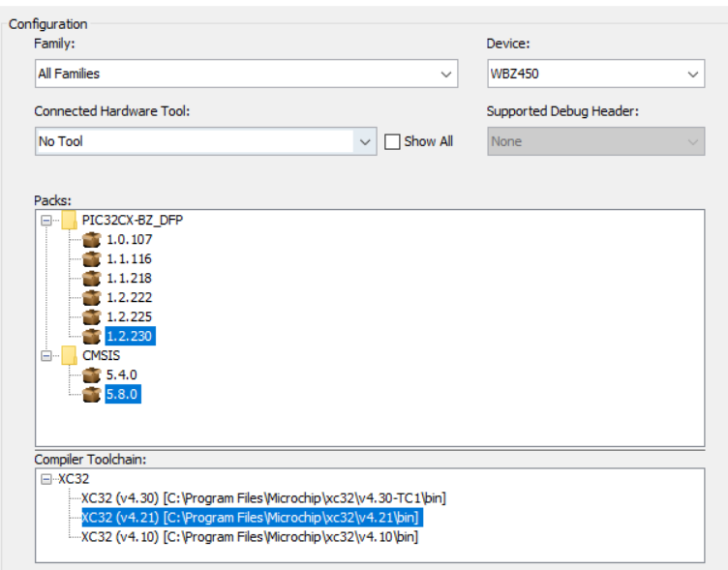Screen dimensions: 728x570
Task: Select pack version 1.0.107
Action: [130, 239]
